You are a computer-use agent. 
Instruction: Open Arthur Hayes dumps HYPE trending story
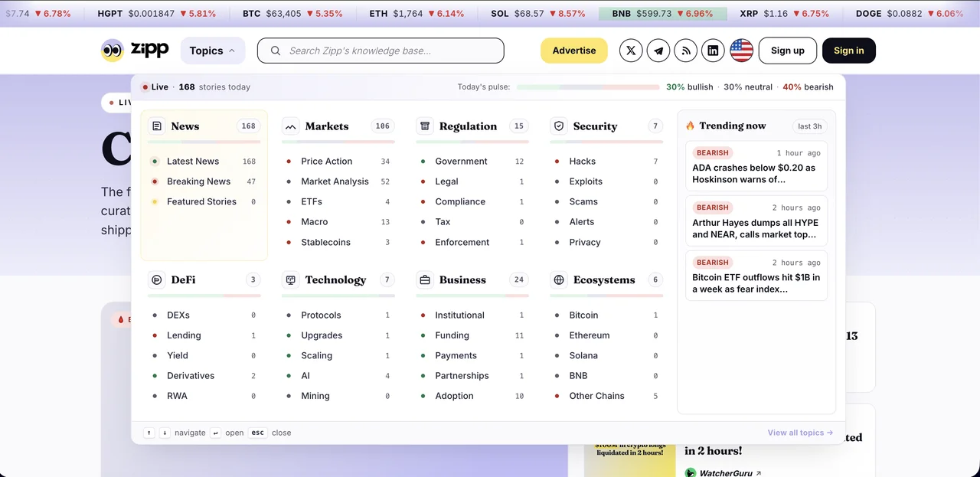pyautogui.click(x=756, y=221)
